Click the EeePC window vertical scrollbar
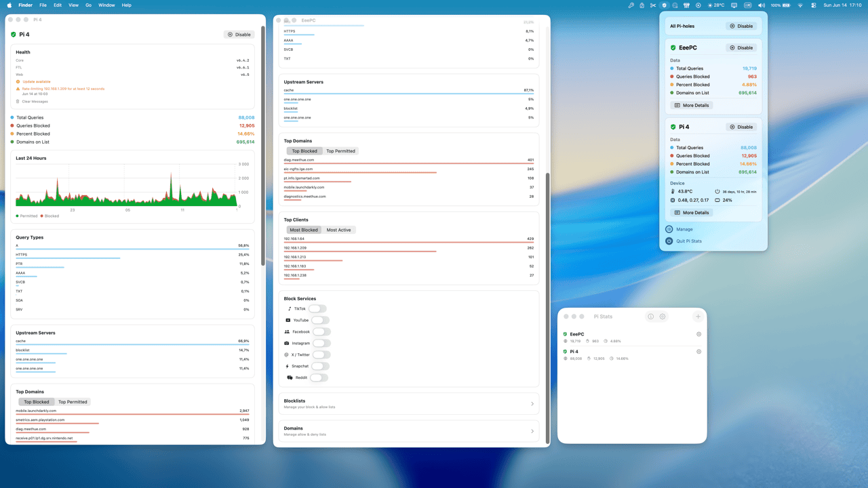Image resolution: width=868 pixels, height=488 pixels. [x=547, y=308]
